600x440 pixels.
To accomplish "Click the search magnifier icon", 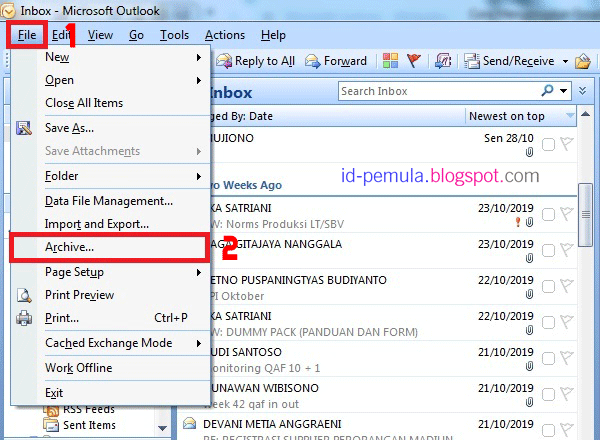I will click(x=548, y=91).
